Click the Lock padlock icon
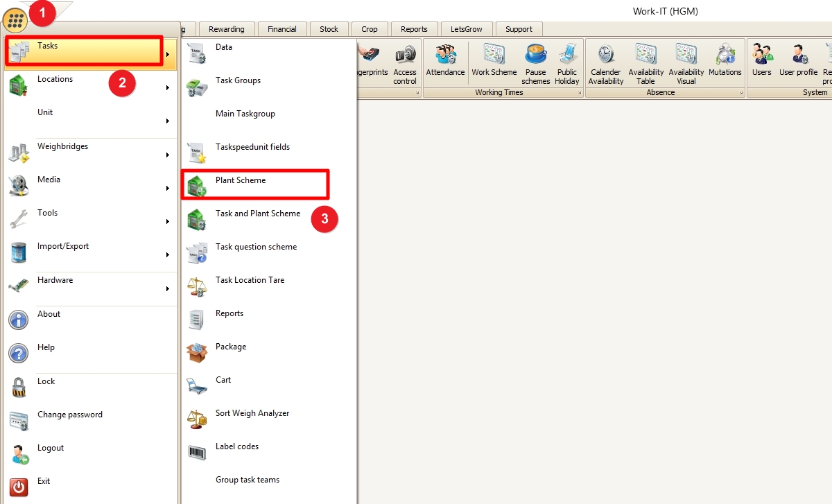 tap(19, 387)
